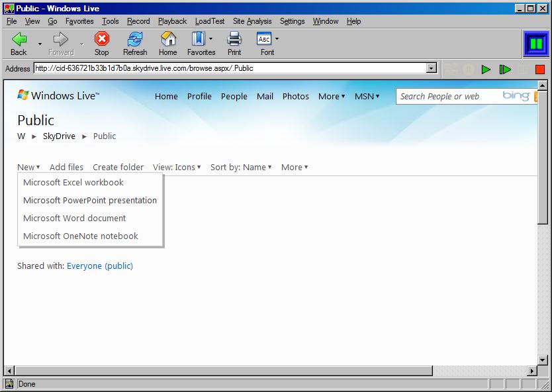Click the Windows Live logo
The height and width of the screenshot is (392, 552).
tap(58, 95)
